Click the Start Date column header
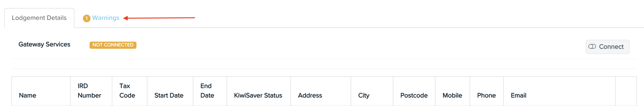The height and width of the screenshot is (106, 644). [170, 91]
